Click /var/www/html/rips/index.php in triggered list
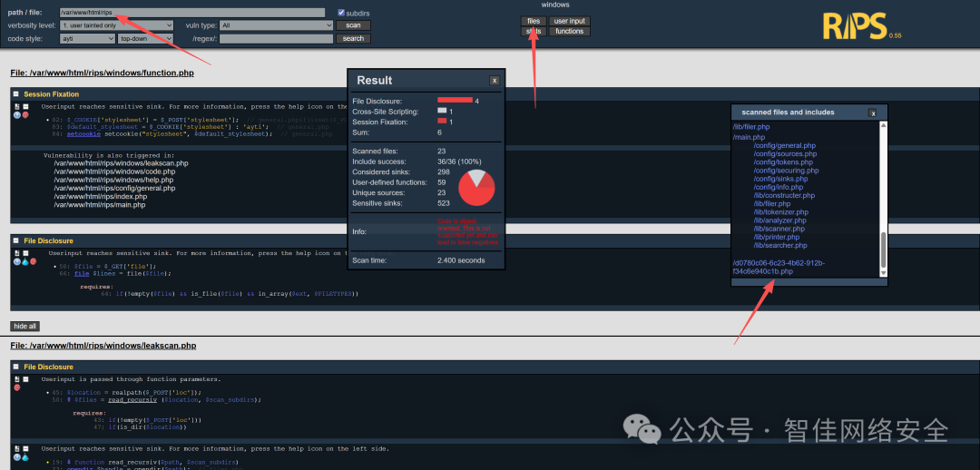This screenshot has height=470, width=980. [101, 197]
